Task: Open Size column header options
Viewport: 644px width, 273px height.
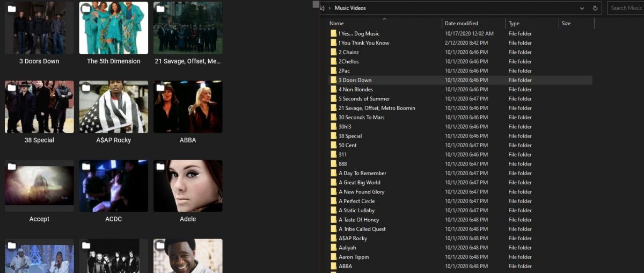Action: pyautogui.click(x=566, y=24)
